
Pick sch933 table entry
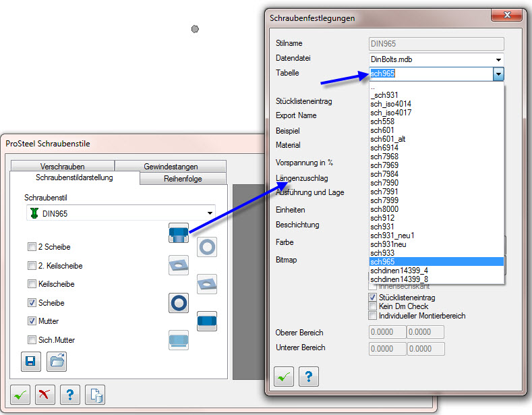(x=436, y=253)
